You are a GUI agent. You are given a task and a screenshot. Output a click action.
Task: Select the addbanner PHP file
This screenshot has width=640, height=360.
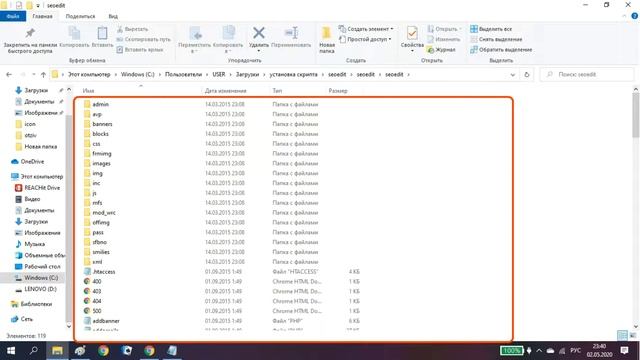point(106,321)
